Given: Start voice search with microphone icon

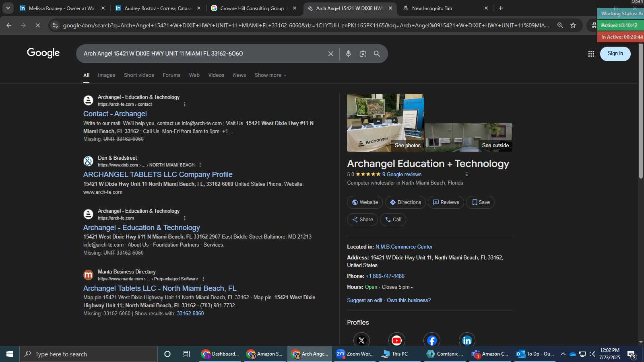Looking at the screenshot, I should click(x=349, y=53).
